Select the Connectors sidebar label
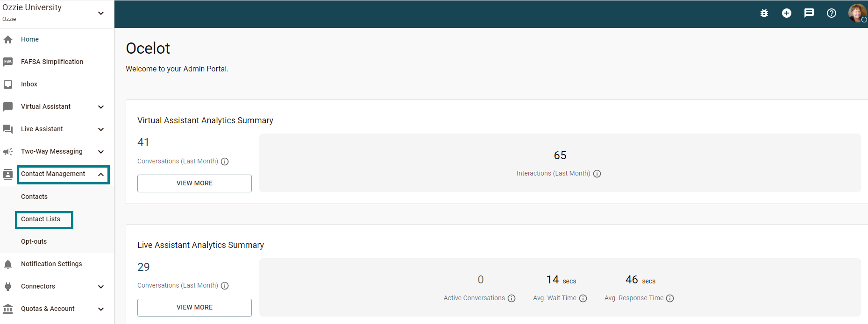This screenshot has height=324, width=868. coord(38,286)
